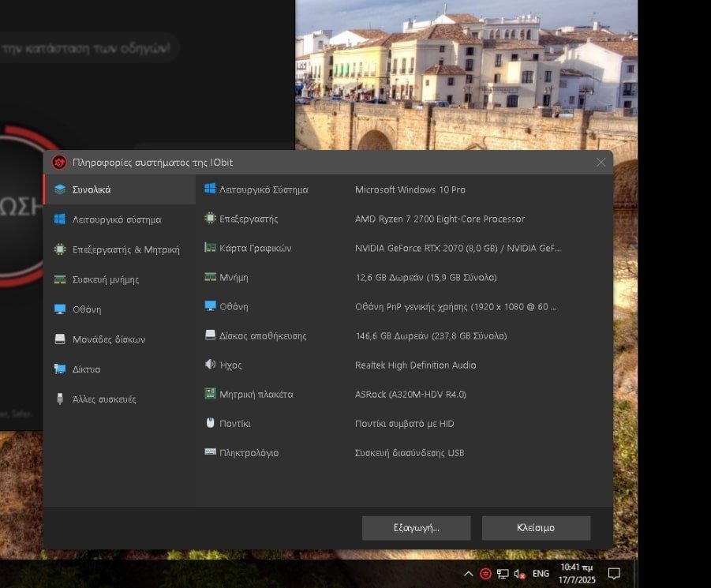Image resolution: width=711 pixels, height=588 pixels.
Task: Click the NVIDIA GeForce RTX 2070 value
Action: [x=458, y=248]
